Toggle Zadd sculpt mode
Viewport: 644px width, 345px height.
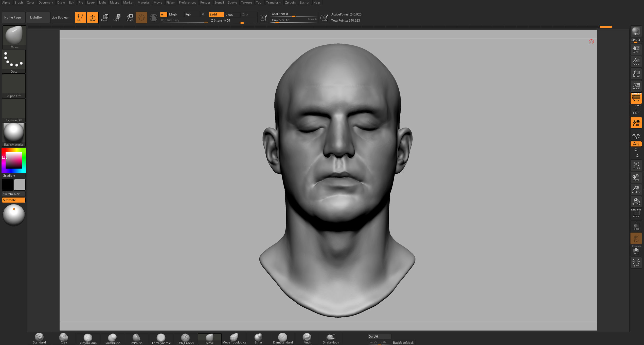(x=216, y=14)
